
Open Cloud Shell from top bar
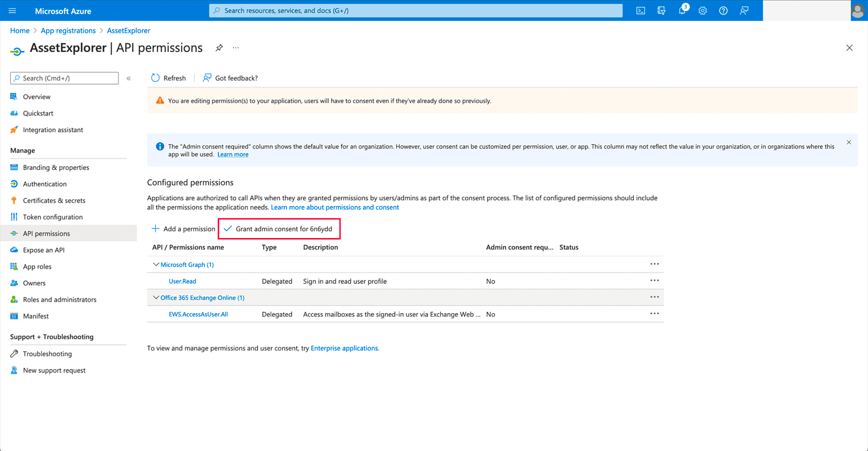641,11
